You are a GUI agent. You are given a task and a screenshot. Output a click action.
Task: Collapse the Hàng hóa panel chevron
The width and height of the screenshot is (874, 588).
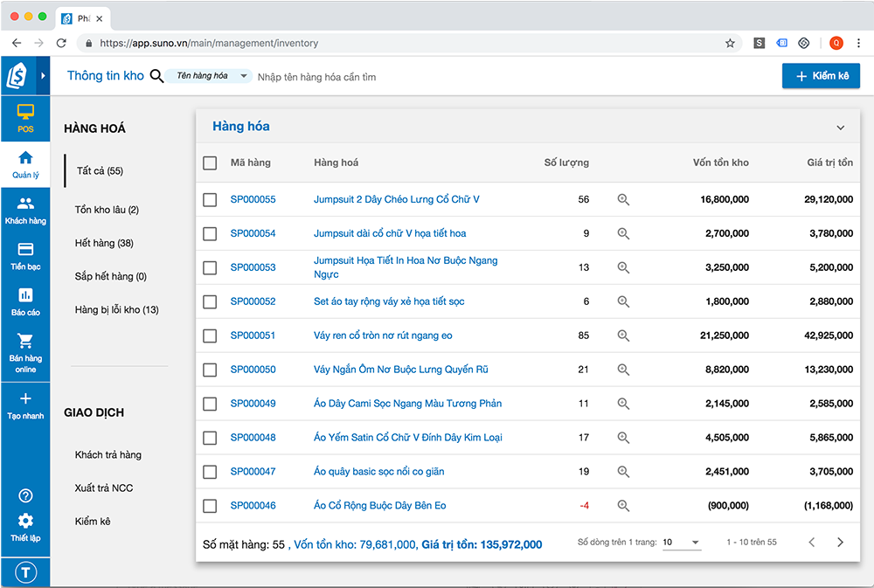pyautogui.click(x=840, y=128)
